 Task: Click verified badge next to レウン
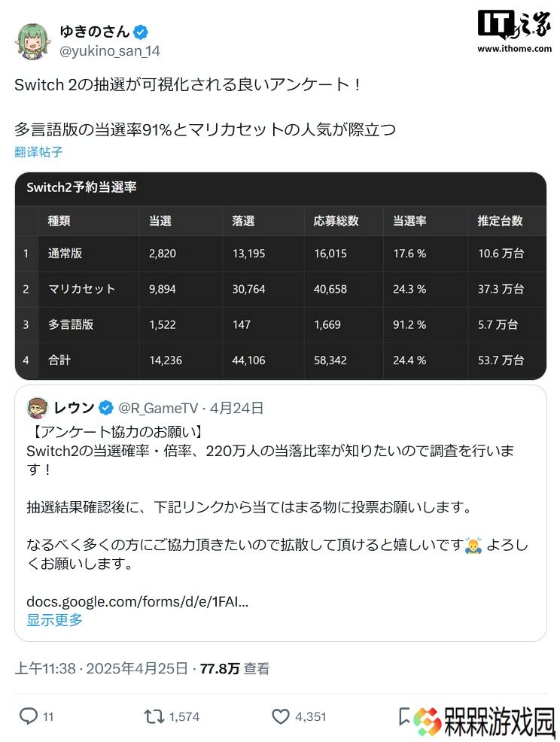pos(106,407)
